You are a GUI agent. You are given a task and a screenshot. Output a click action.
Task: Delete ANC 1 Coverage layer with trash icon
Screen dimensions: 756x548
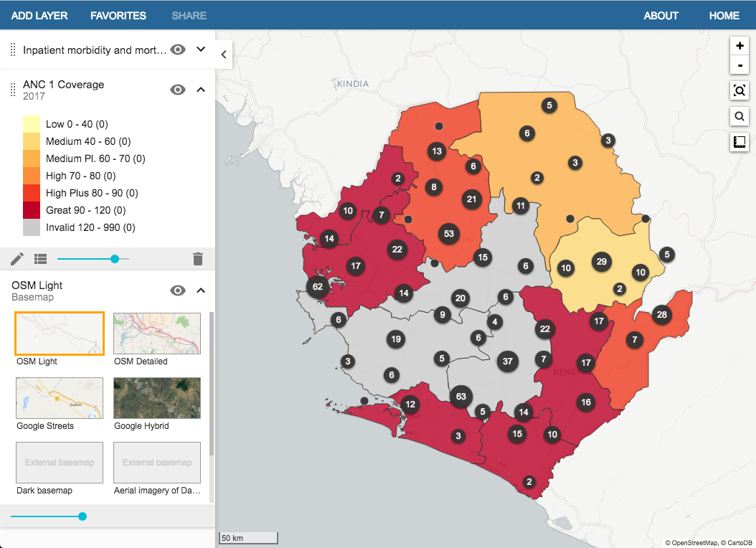(198, 259)
